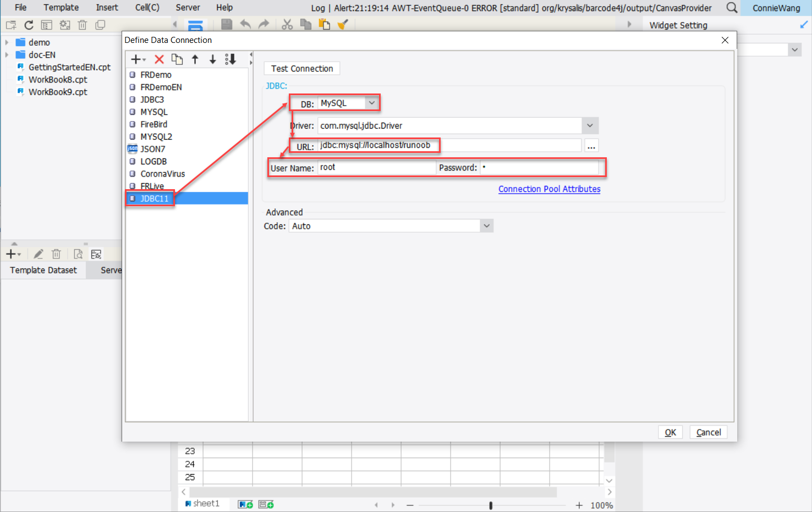
Task: Open the preview dataset icon
Action: pyautogui.click(x=78, y=254)
